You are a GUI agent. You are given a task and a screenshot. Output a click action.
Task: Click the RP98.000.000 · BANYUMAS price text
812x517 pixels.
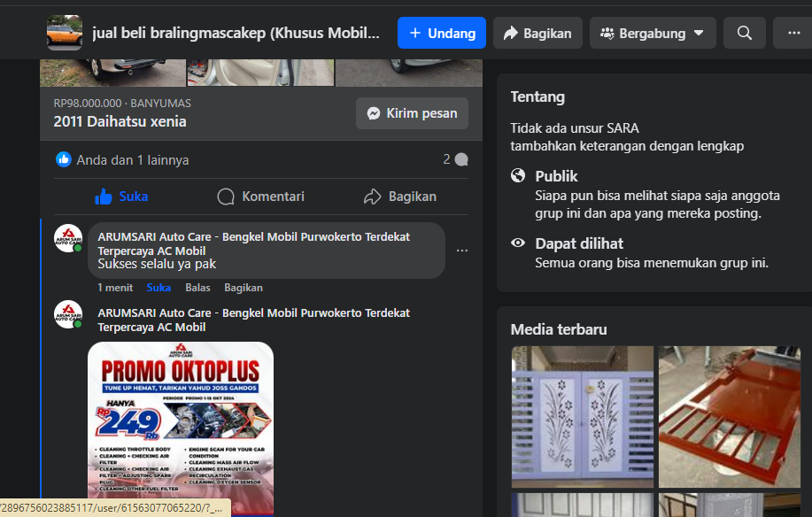122,103
